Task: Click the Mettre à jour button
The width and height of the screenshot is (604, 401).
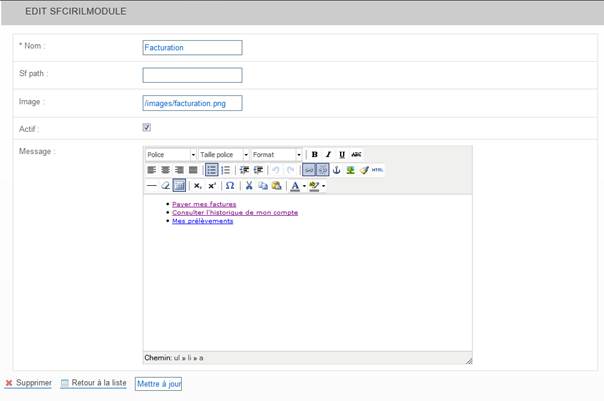Action: pyautogui.click(x=158, y=383)
